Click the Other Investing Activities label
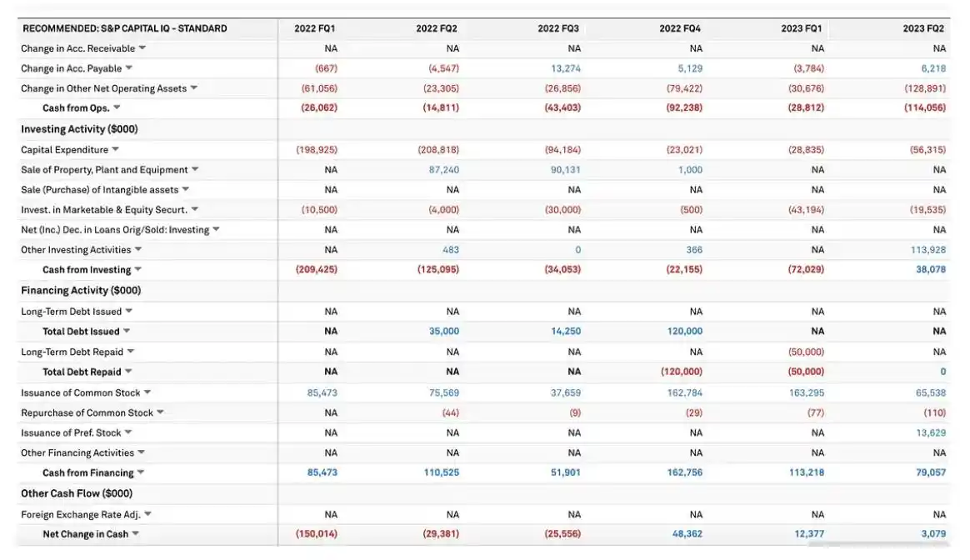The image size is (970, 560). [x=76, y=250]
